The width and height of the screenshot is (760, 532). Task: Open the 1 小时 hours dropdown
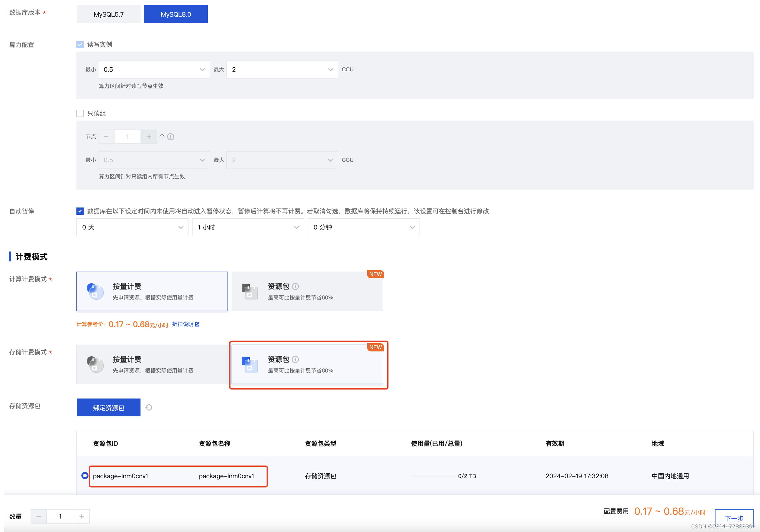pyautogui.click(x=248, y=227)
